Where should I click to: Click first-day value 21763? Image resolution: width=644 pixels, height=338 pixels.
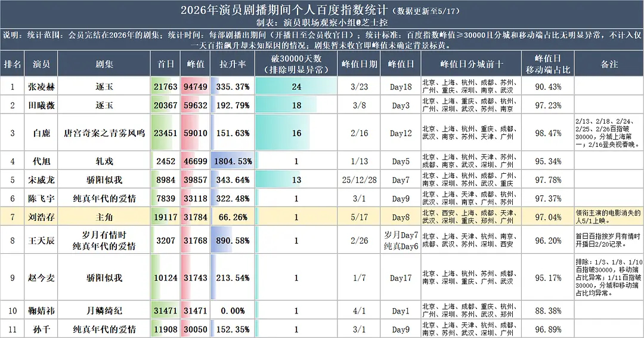[x=166, y=87]
